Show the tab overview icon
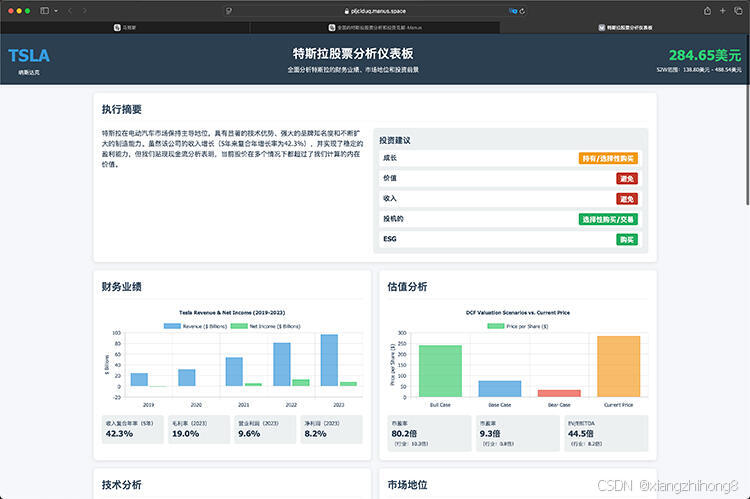 (738, 11)
